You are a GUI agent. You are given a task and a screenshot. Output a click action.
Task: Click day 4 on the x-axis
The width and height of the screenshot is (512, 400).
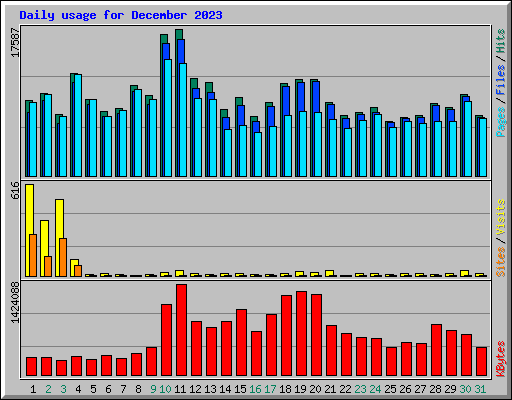click(x=78, y=389)
